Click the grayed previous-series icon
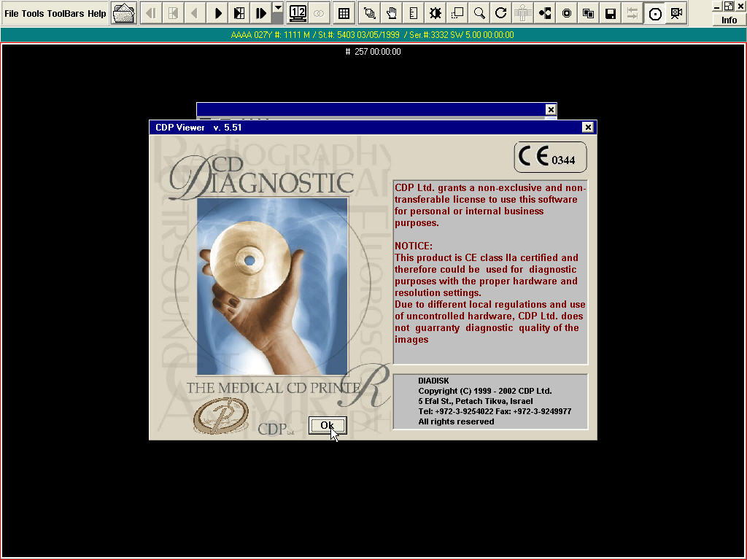747x560 pixels. 173,13
